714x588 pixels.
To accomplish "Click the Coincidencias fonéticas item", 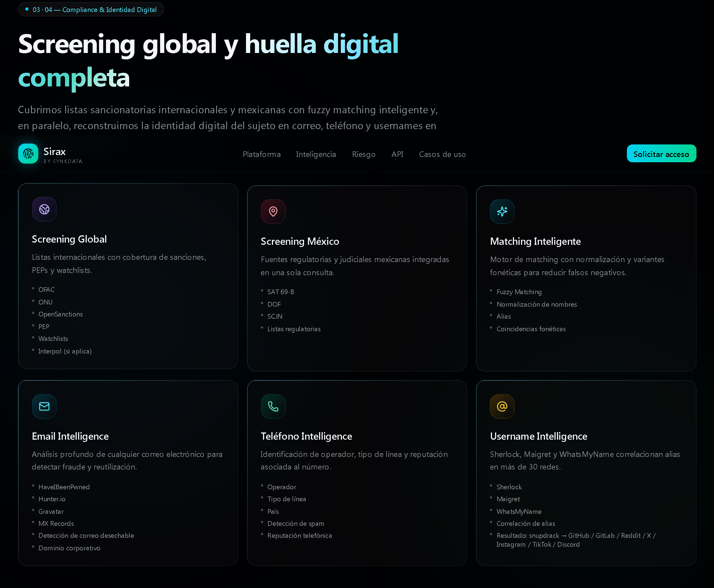I will point(531,329).
